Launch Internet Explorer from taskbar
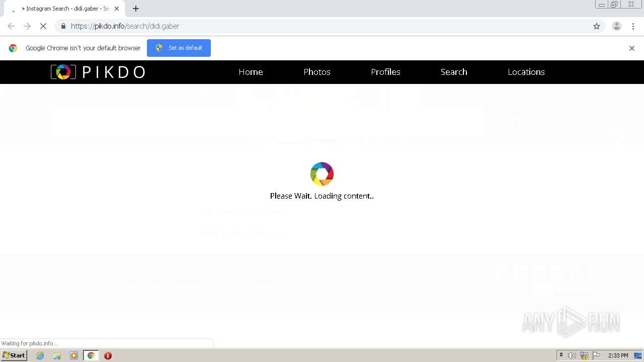The image size is (644, 362). point(40,355)
